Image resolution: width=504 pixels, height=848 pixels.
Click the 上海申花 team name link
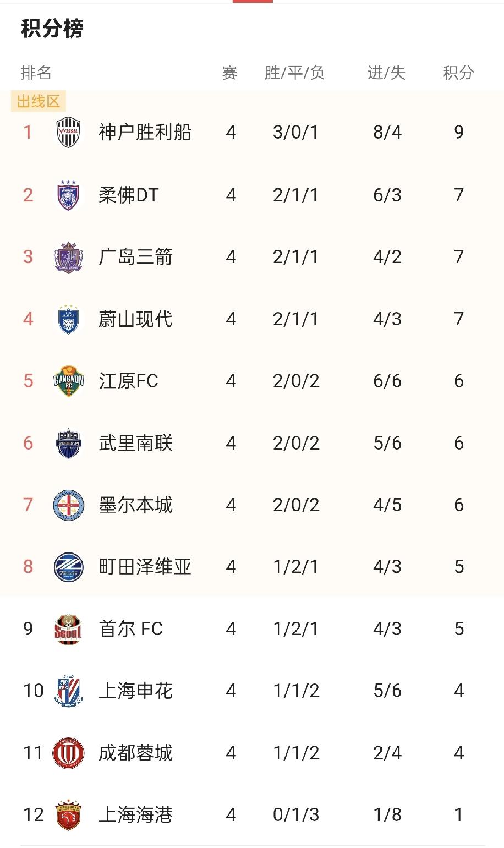[x=137, y=690]
